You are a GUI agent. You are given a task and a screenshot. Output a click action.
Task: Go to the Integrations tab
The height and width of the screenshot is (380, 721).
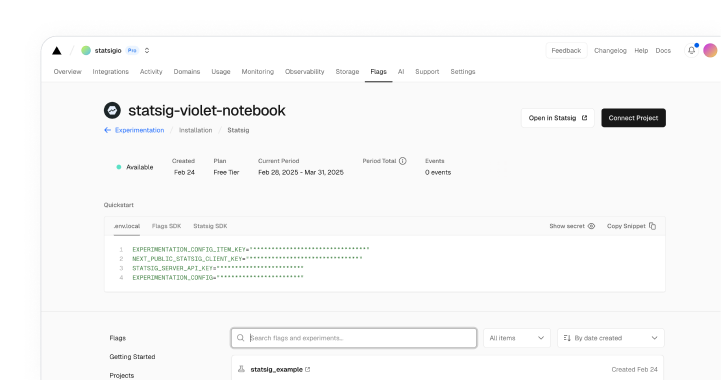tap(110, 72)
